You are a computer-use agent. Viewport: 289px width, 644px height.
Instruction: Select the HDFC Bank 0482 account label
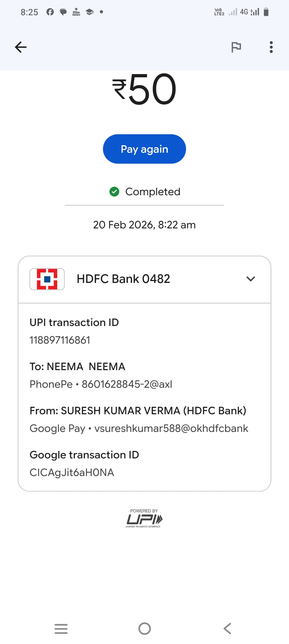(x=123, y=279)
